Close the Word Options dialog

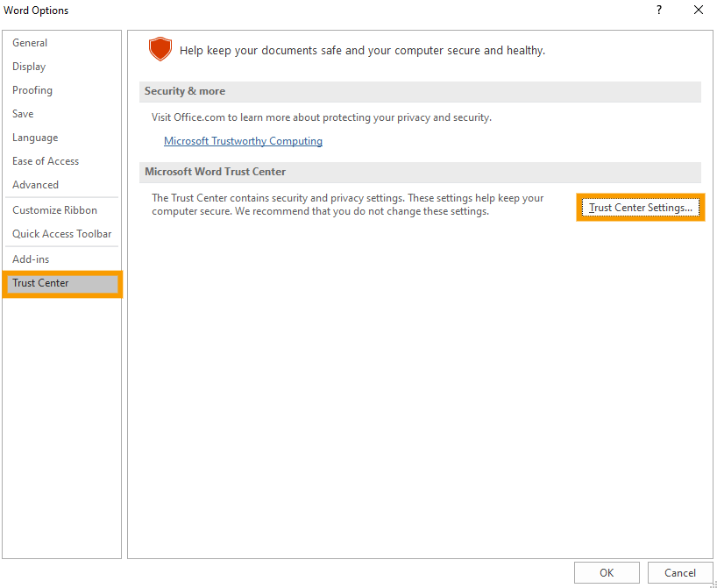(698, 10)
